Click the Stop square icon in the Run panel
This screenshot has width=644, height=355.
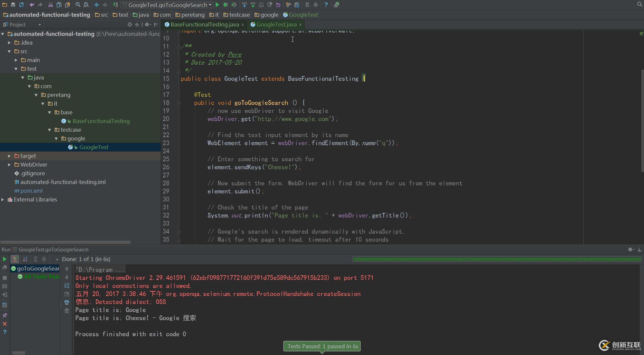pos(5,278)
